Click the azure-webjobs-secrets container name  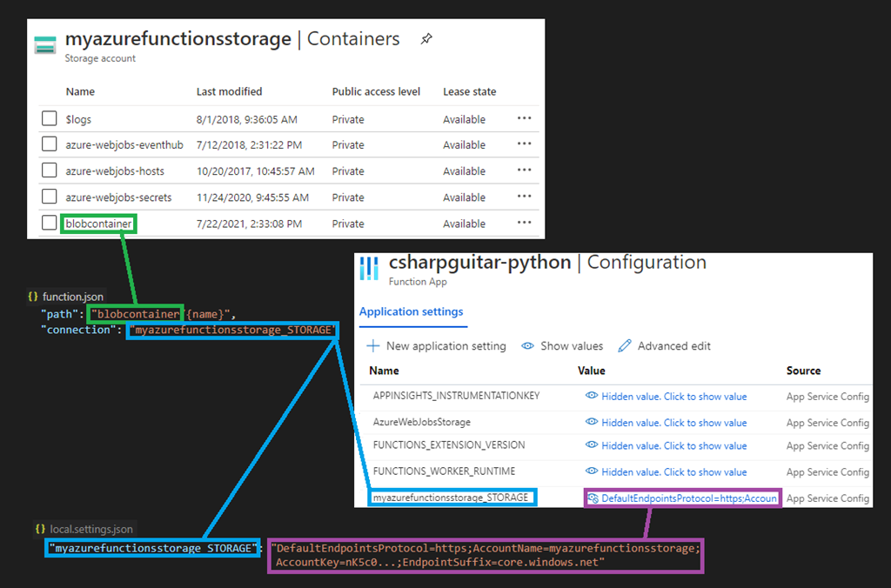(x=118, y=197)
